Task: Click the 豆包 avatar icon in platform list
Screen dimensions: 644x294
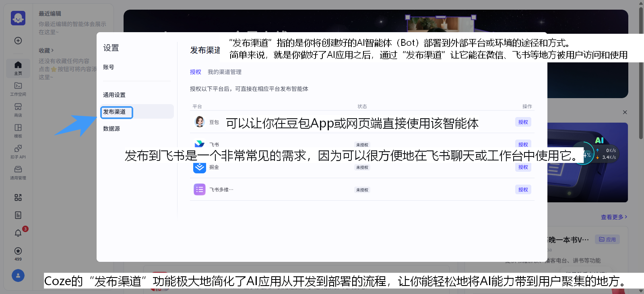Action: pyautogui.click(x=200, y=122)
